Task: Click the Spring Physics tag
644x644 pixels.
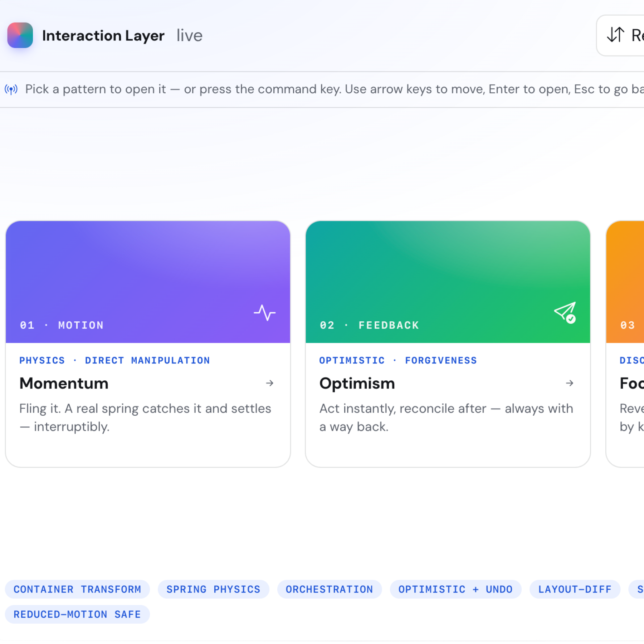Action: [213, 589]
